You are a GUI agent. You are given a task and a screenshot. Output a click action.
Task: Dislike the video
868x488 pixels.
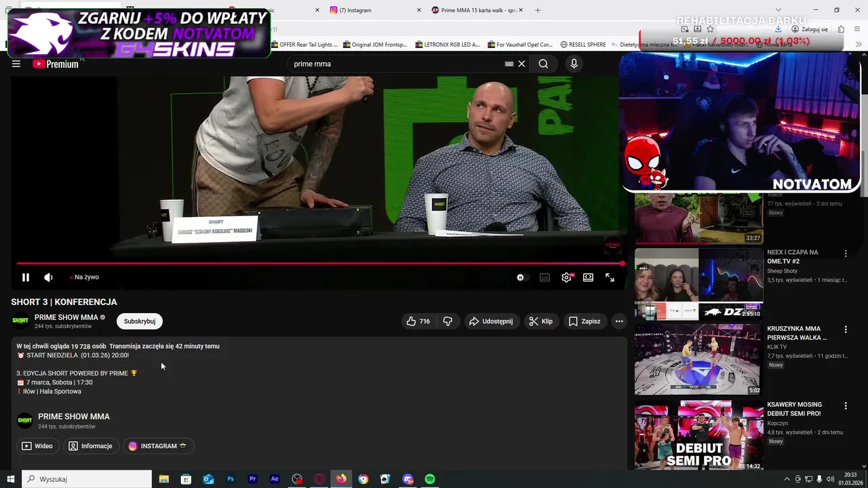click(448, 321)
